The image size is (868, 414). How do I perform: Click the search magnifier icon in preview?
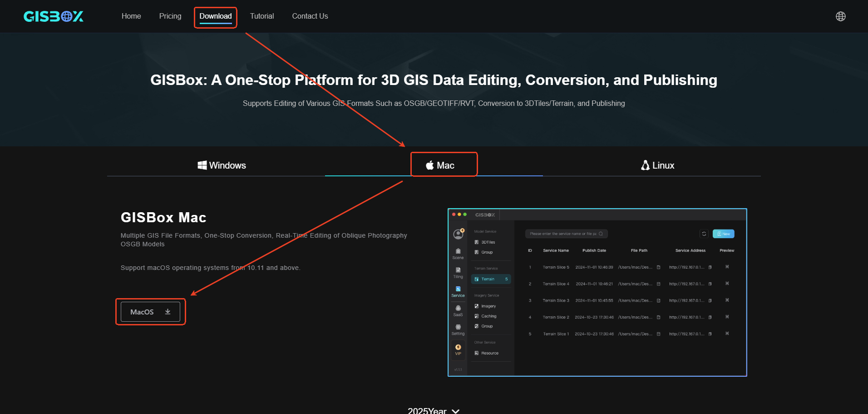(x=601, y=234)
